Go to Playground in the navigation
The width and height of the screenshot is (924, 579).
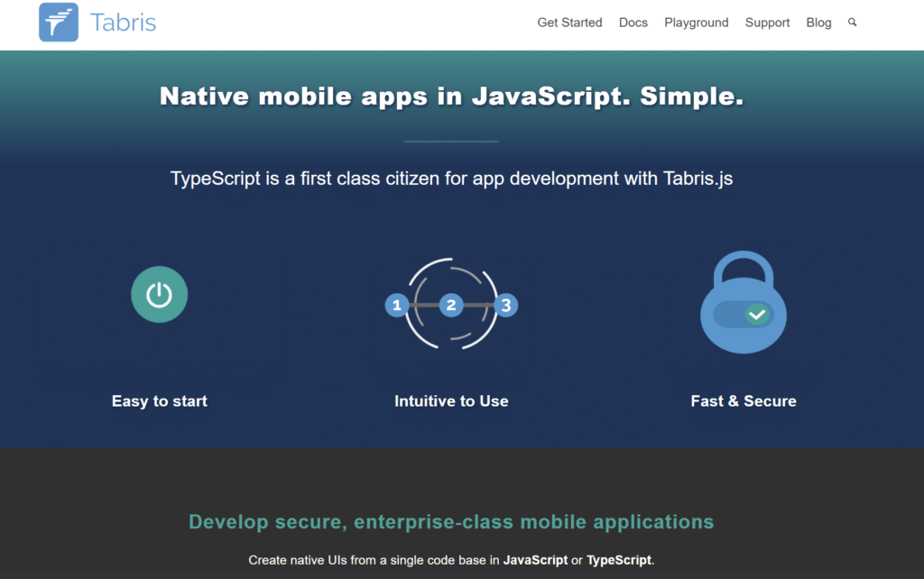(696, 23)
